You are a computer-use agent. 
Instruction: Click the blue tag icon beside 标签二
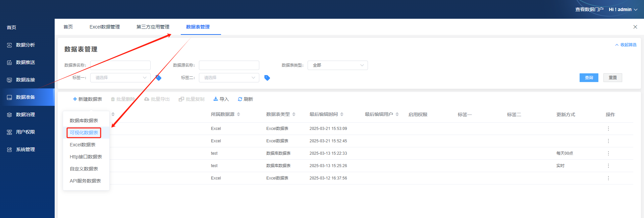[x=267, y=78]
